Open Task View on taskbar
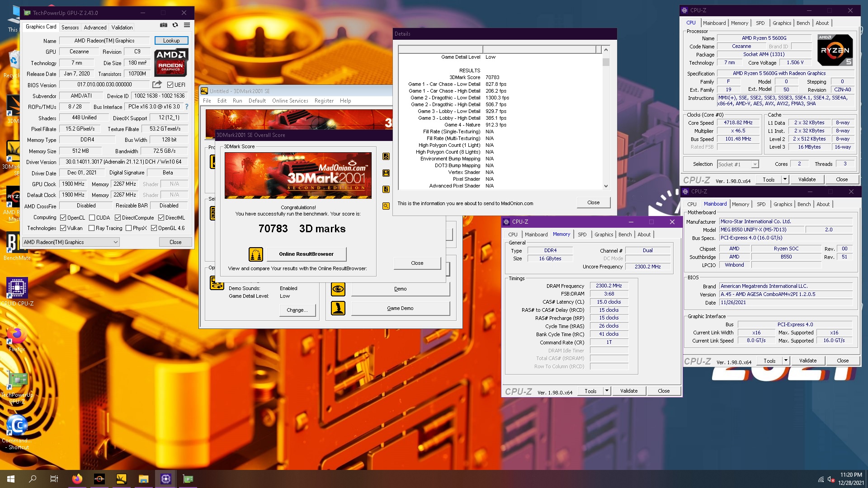The width and height of the screenshot is (868, 488). pyautogui.click(x=54, y=479)
